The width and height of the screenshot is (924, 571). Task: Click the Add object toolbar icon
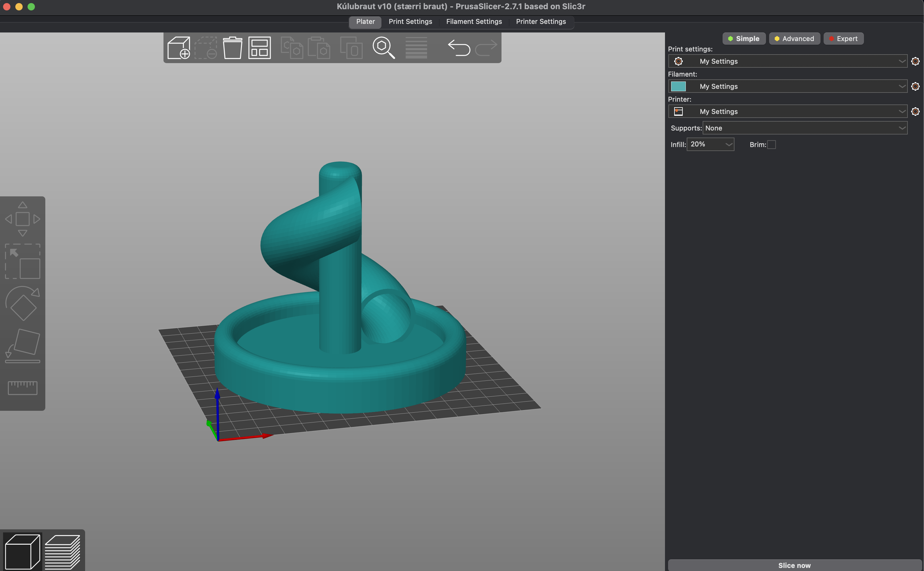pos(178,48)
